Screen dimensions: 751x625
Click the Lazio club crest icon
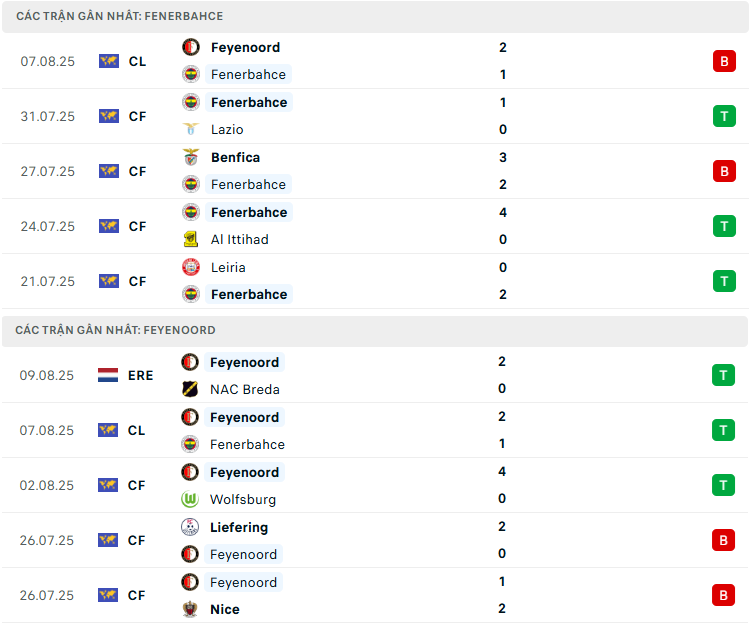[x=191, y=129]
